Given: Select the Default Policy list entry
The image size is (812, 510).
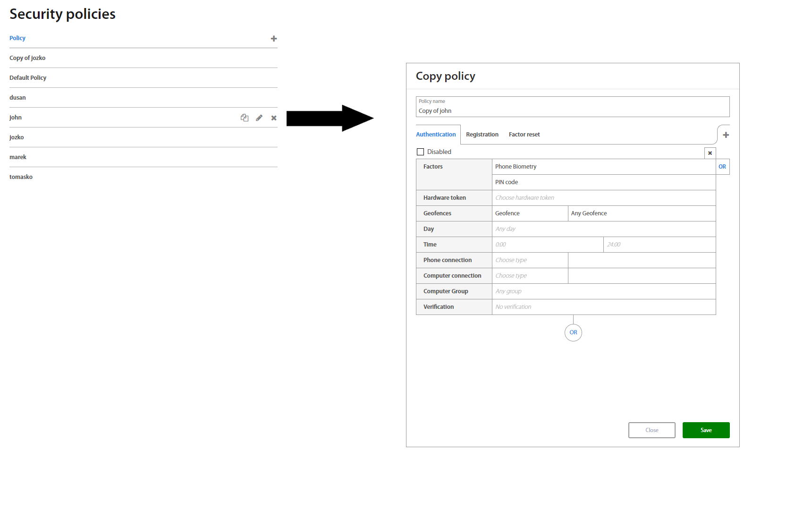Looking at the screenshot, I should [x=28, y=78].
